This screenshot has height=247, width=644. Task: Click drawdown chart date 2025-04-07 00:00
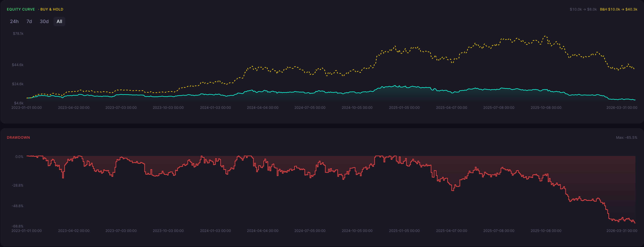(452, 231)
